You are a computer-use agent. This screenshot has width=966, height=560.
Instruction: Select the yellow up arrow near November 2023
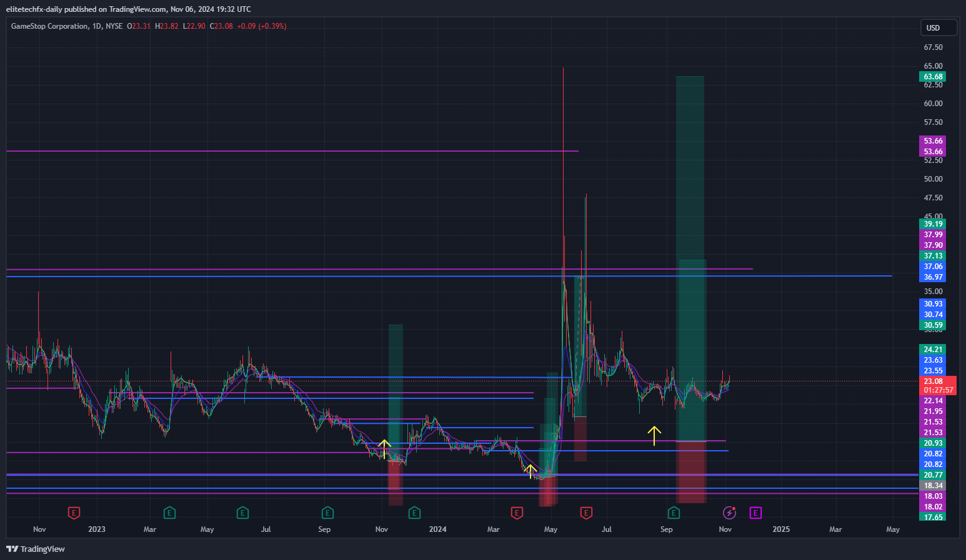click(x=384, y=449)
